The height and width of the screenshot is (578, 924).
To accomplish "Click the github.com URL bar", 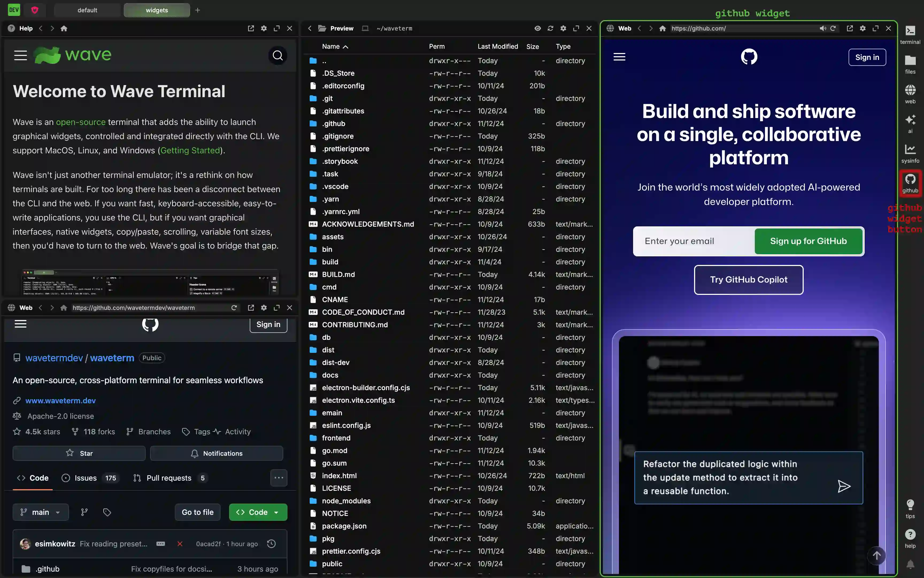I will pos(743,28).
